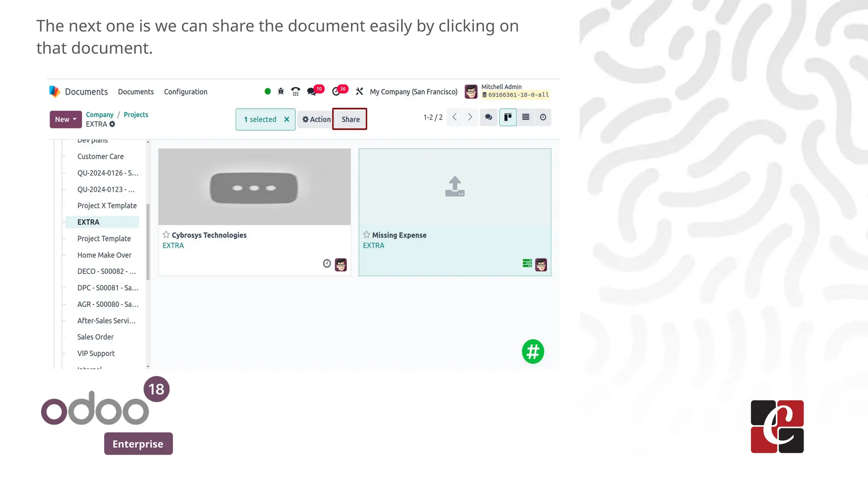Open the Configuration menu
Viewport: 868px width, 488px height.
tap(186, 92)
